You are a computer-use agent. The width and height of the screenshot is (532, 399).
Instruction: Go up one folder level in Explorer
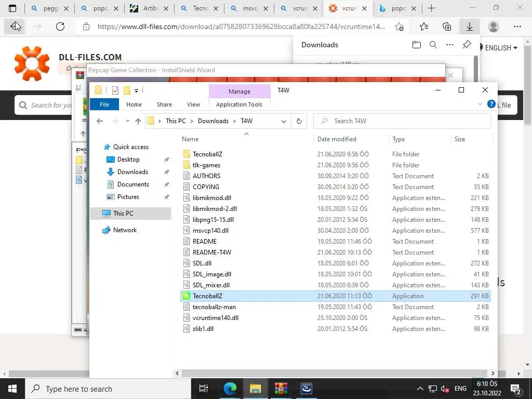coord(138,121)
